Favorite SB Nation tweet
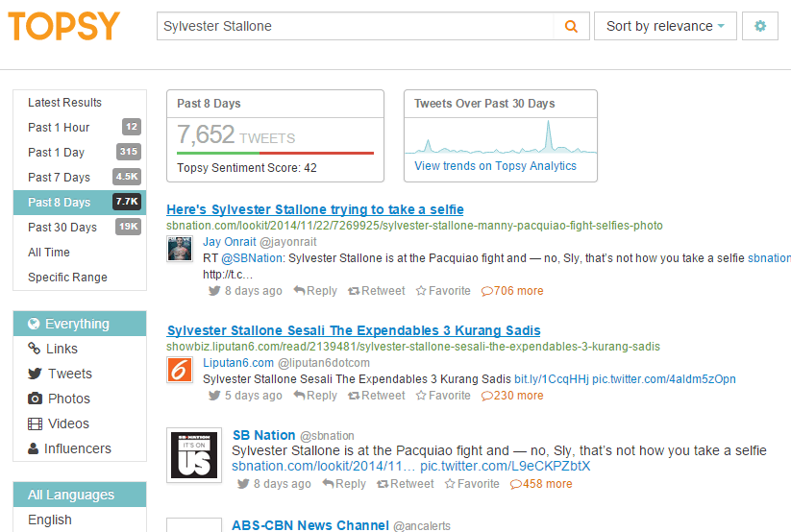The height and width of the screenshot is (532, 791). click(472, 484)
